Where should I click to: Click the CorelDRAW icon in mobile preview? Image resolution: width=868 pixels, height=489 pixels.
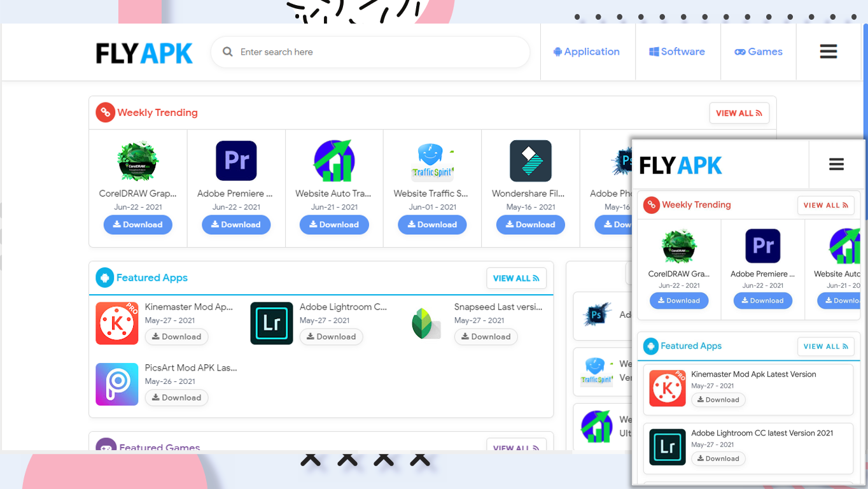(x=679, y=246)
